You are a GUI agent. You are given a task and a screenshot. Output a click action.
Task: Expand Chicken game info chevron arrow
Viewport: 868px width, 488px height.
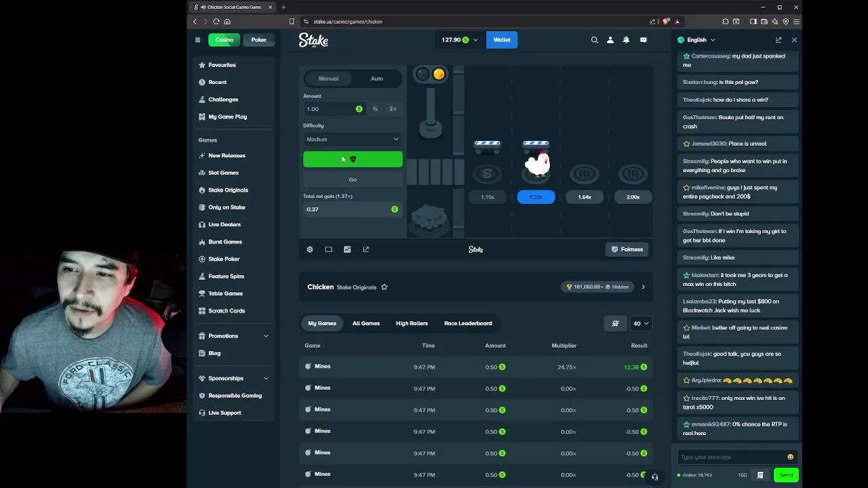(643, 287)
